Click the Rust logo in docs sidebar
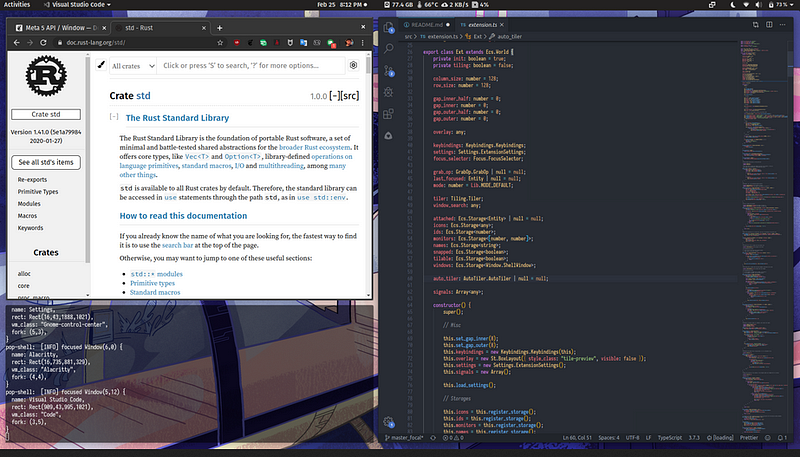Viewport: 800px width, 457px height. pos(46,76)
